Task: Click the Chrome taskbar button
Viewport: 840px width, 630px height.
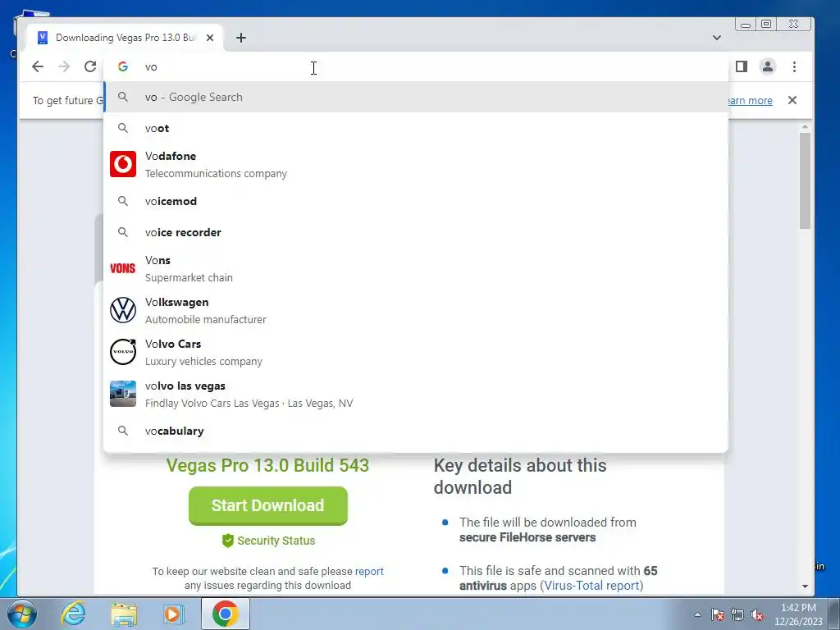Action: click(225, 614)
